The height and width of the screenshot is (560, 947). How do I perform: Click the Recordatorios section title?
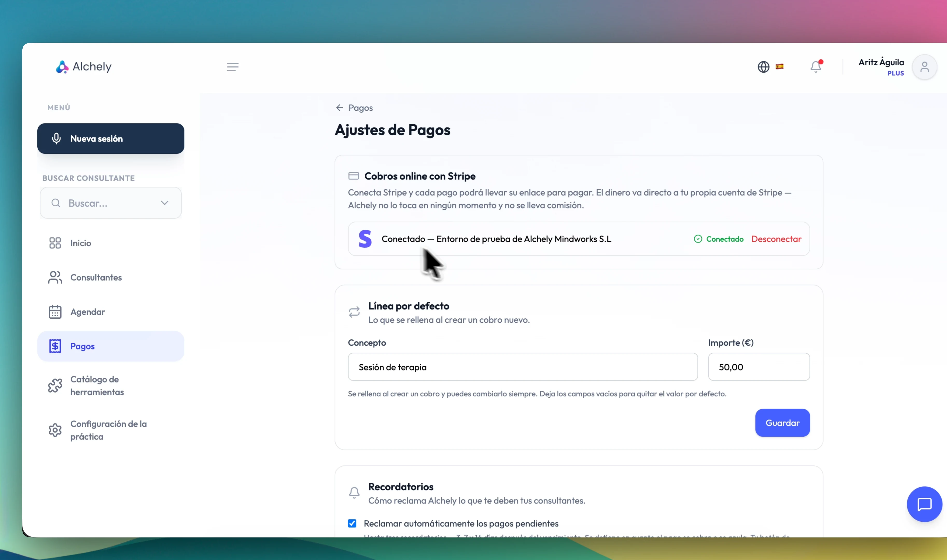coord(401,487)
